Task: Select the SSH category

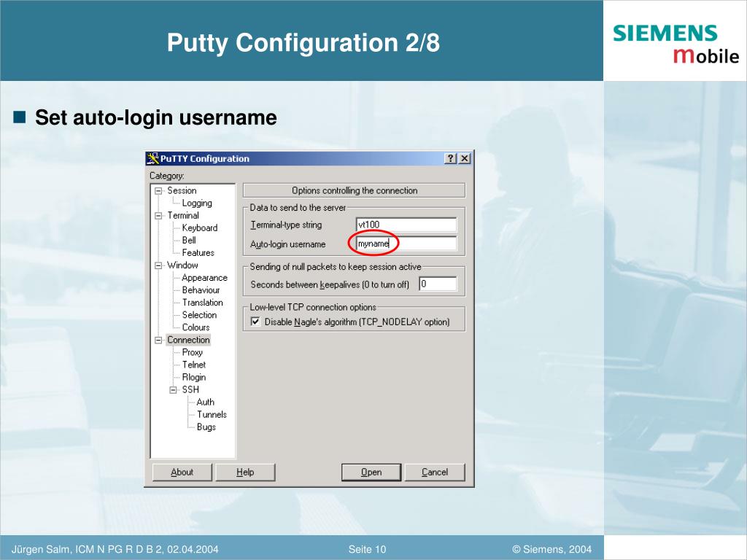Action: (x=190, y=389)
